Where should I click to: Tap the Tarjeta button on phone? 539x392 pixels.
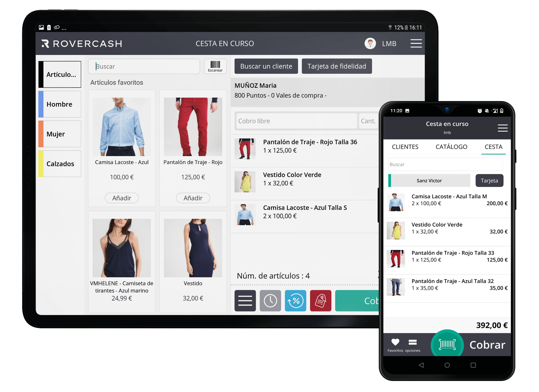pos(489,181)
